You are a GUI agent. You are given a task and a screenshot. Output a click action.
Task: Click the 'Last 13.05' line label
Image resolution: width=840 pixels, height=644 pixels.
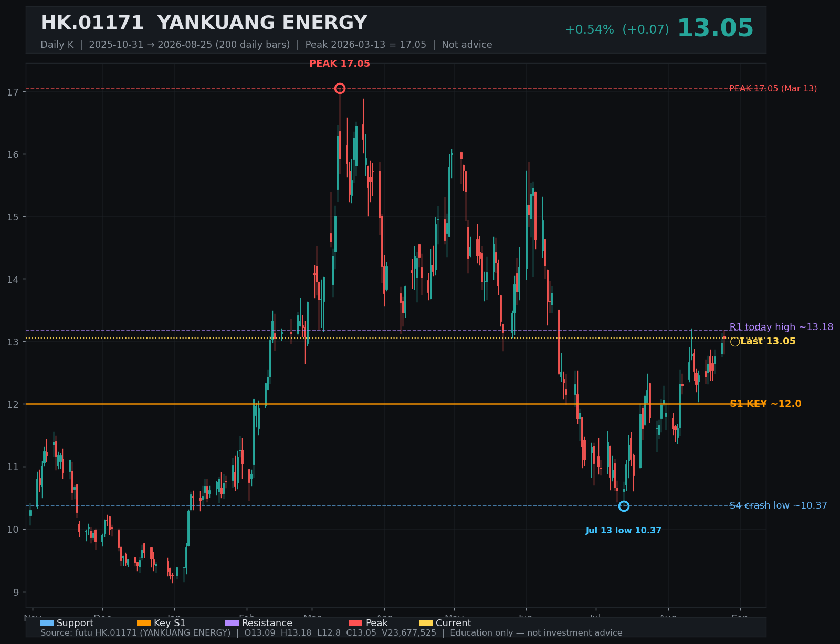pyautogui.click(x=768, y=341)
